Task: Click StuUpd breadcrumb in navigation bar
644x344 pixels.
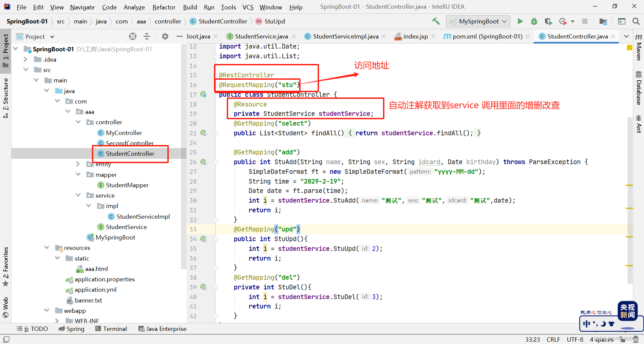Action: pyautogui.click(x=270, y=21)
